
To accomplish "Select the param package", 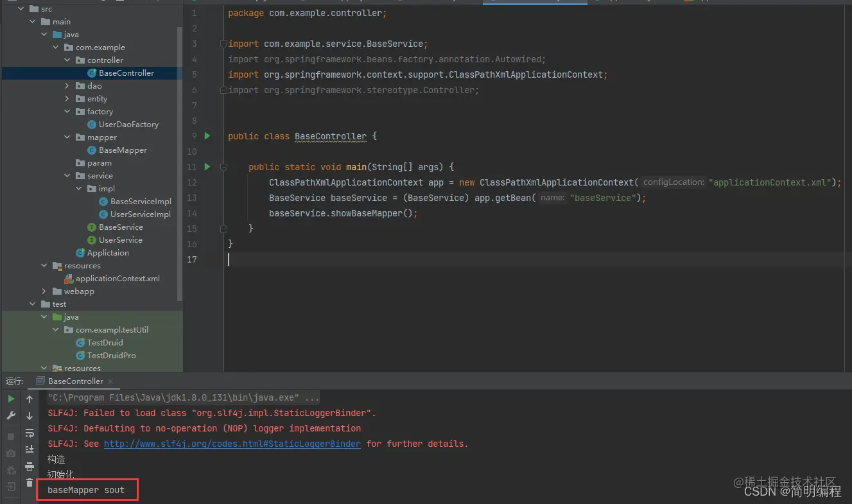I will pos(100,163).
